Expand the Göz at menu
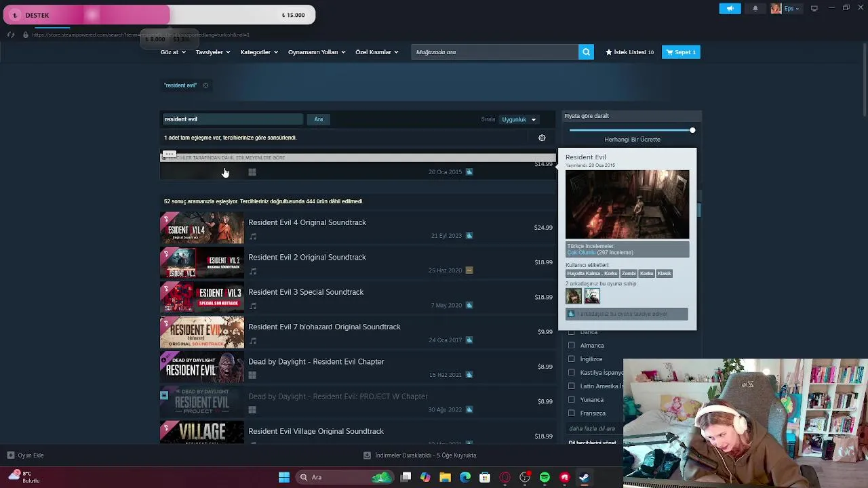Viewport: 868px width, 488px height. pos(173,52)
